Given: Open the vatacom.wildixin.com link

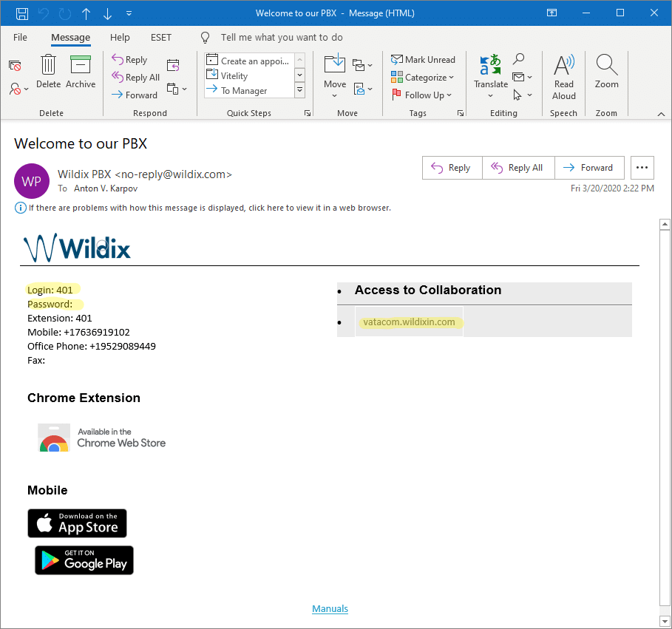Looking at the screenshot, I should click(410, 322).
